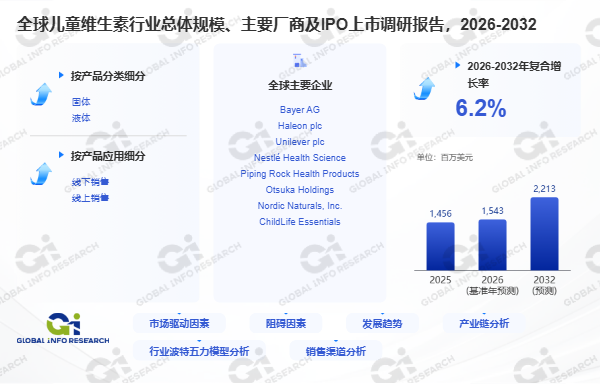Click the Haleon plc company name
600x384 pixels.
(300, 126)
